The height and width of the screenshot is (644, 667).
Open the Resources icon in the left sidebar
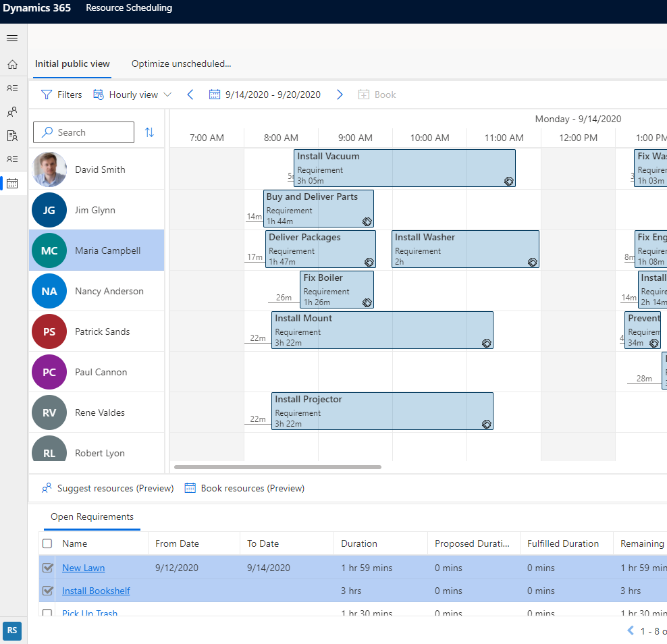click(12, 111)
